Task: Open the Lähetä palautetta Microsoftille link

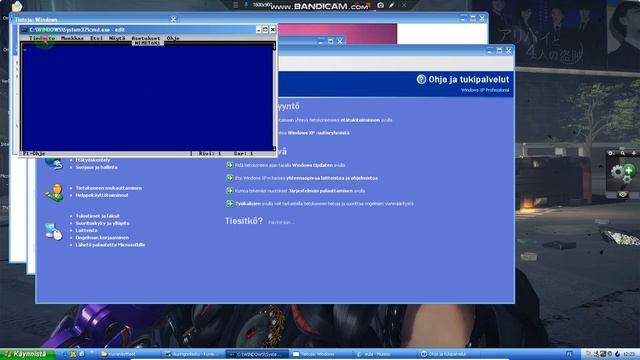Action: pos(110,245)
